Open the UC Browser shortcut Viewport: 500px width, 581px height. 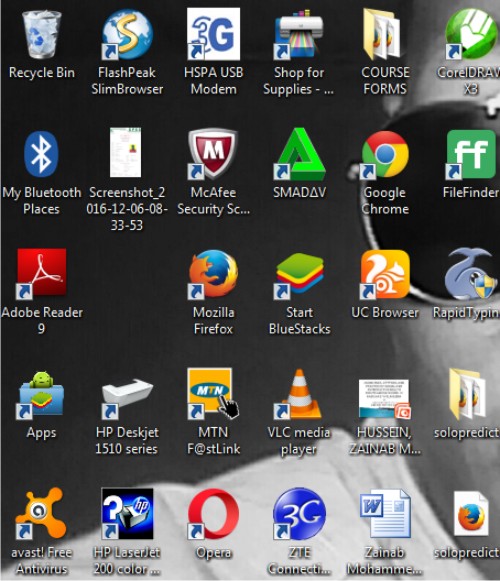385,274
